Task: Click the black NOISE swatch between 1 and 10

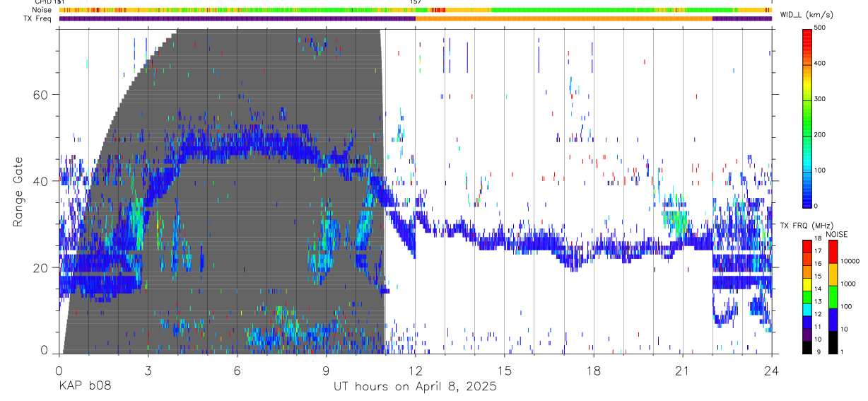Action: coord(833,341)
